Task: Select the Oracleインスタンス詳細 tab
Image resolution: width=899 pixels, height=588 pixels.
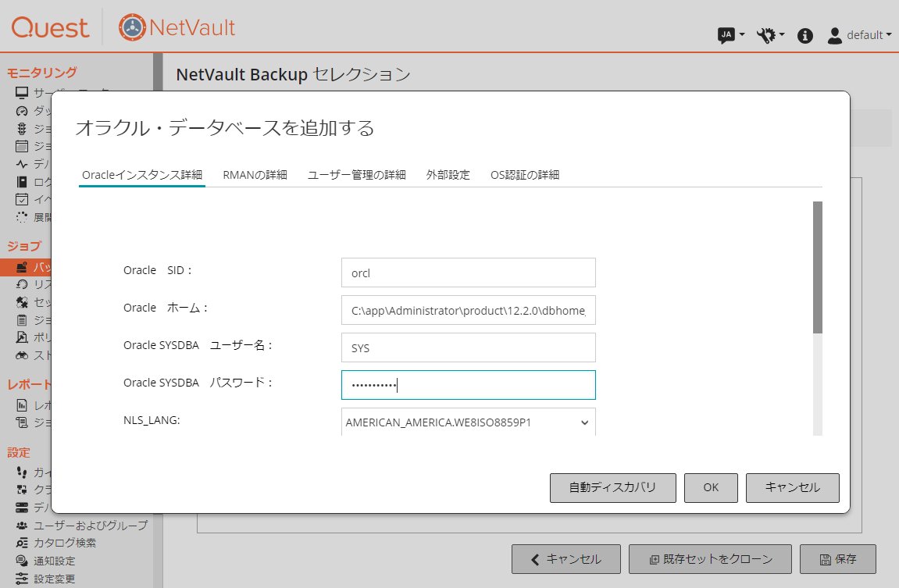Action: [141, 175]
